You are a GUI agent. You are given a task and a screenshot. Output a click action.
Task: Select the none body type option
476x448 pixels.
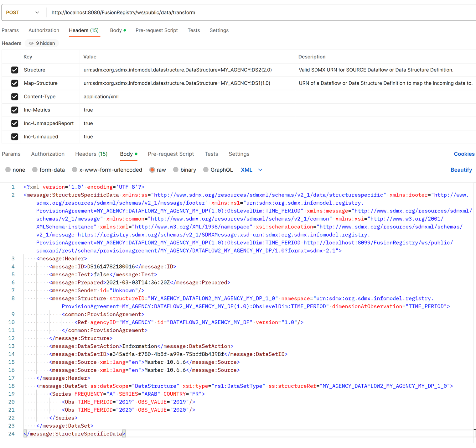point(8,170)
